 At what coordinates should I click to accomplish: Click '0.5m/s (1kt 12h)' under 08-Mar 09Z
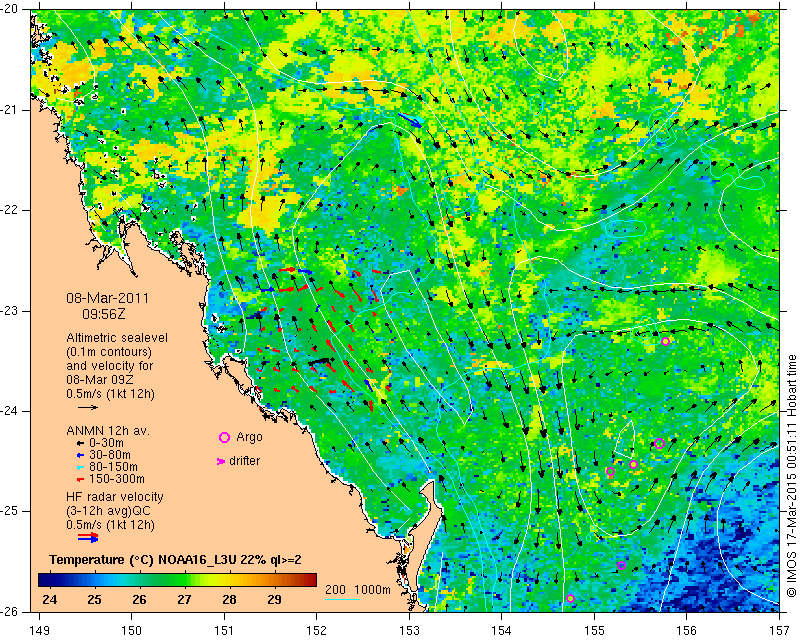110,394
